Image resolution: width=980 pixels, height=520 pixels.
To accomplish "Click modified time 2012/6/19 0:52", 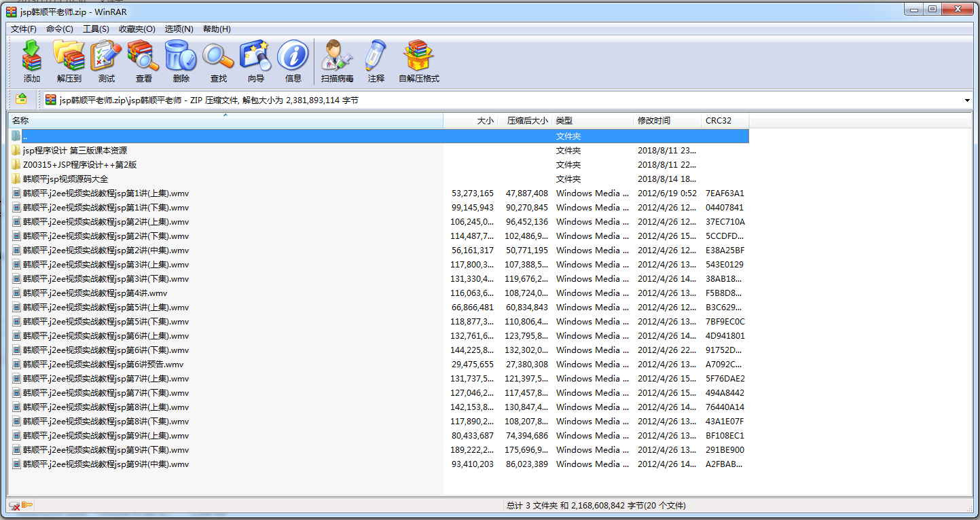I will [x=667, y=193].
